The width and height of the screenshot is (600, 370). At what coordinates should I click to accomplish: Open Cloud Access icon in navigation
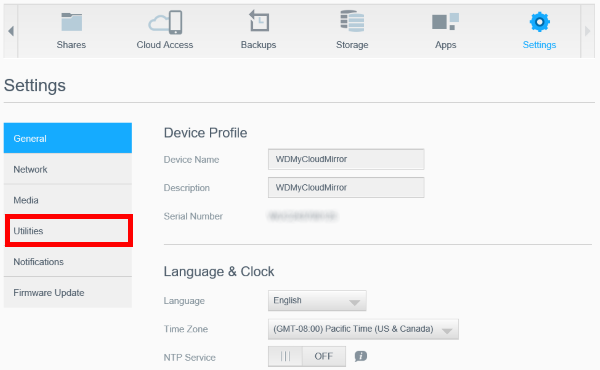point(165,22)
